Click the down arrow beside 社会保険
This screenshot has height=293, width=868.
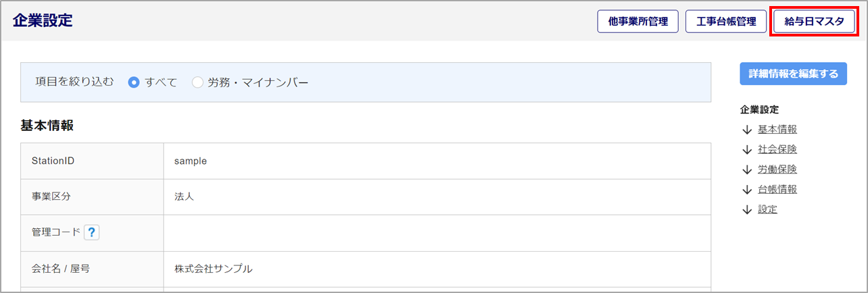tap(747, 149)
